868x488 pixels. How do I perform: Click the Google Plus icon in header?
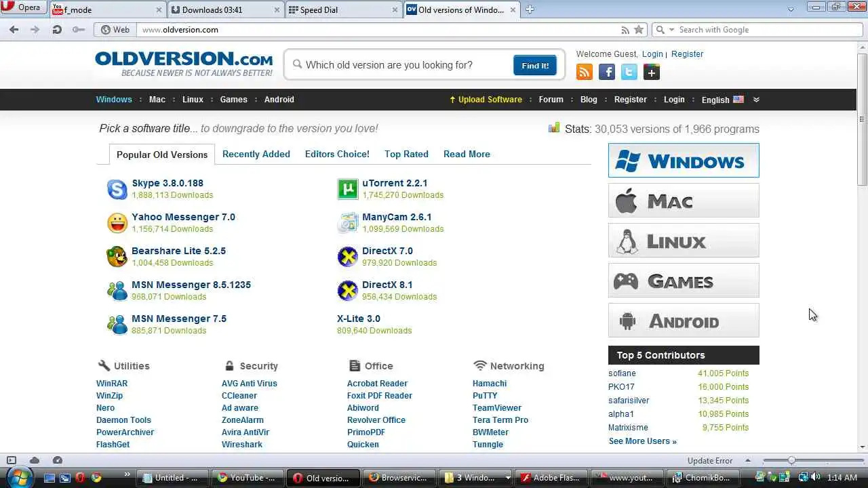[x=652, y=73]
